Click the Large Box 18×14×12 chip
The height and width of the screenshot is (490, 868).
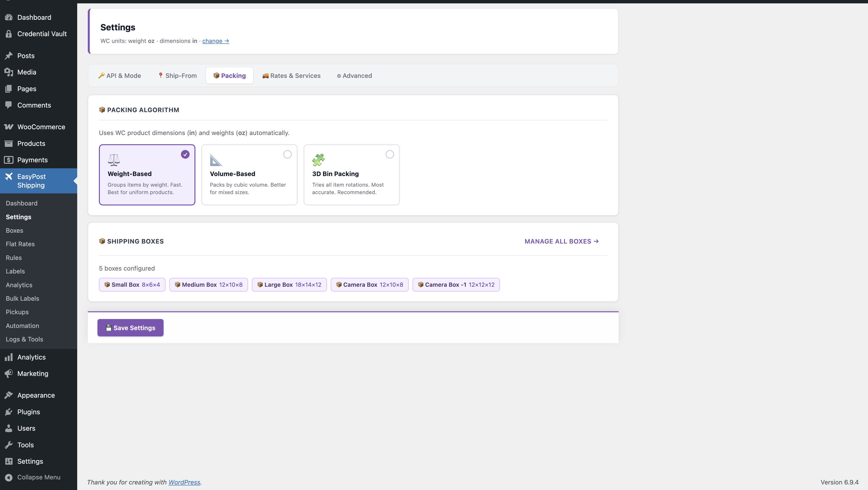[289, 285]
